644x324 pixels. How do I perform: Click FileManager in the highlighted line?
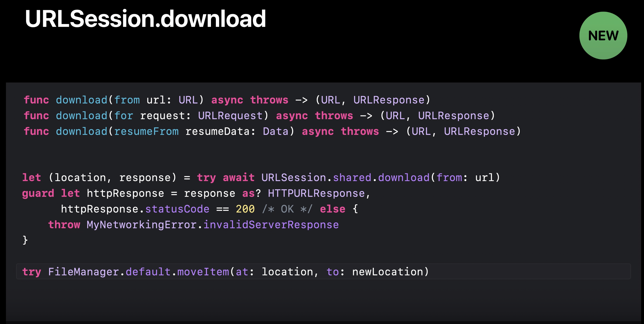point(84,272)
